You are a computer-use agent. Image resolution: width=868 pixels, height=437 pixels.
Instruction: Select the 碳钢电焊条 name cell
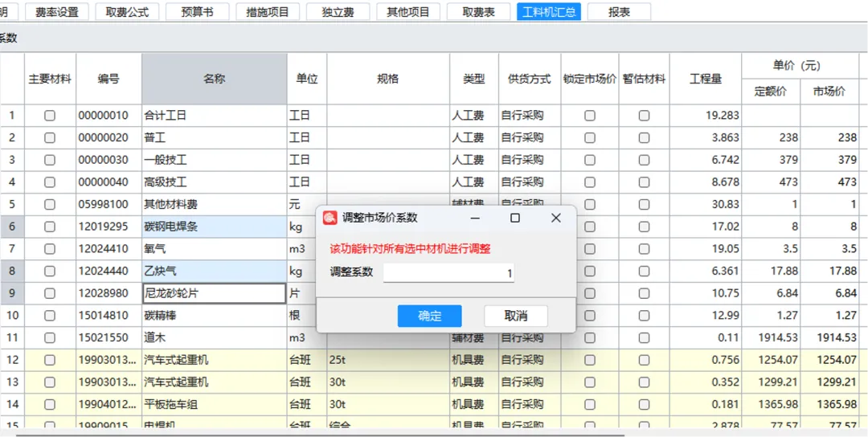click(215, 227)
